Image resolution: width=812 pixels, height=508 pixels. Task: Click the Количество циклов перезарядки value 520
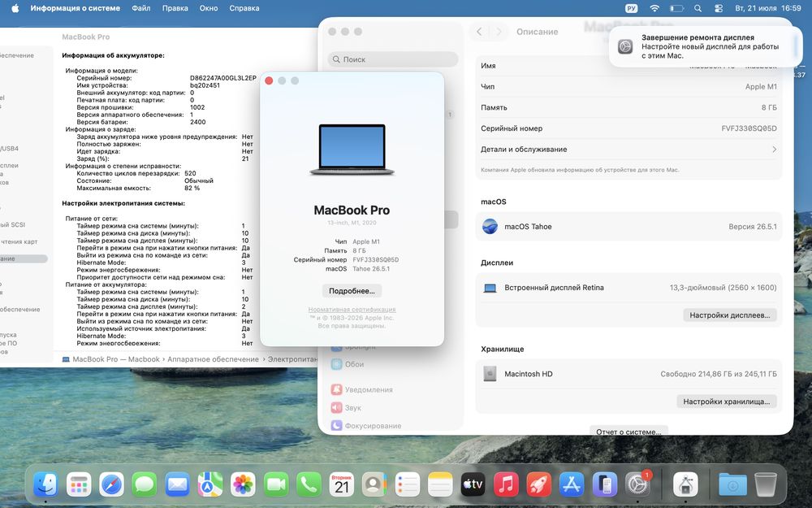coord(190,173)
